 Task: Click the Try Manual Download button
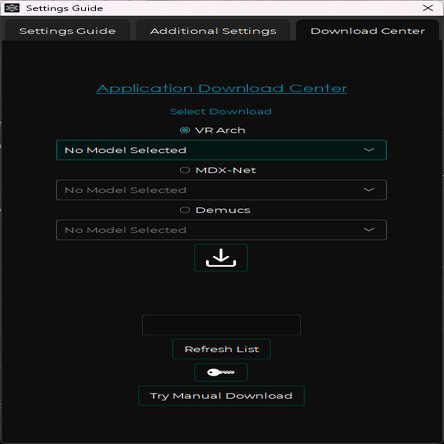click(x=221, y=396)
